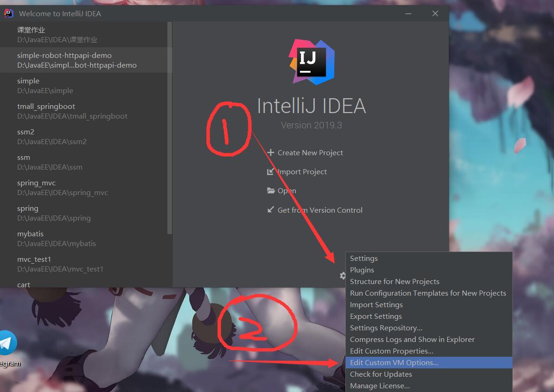Screen dimensions: 554x392
Task: Select Edit Custom VM Options...
Action: [429, 363]
